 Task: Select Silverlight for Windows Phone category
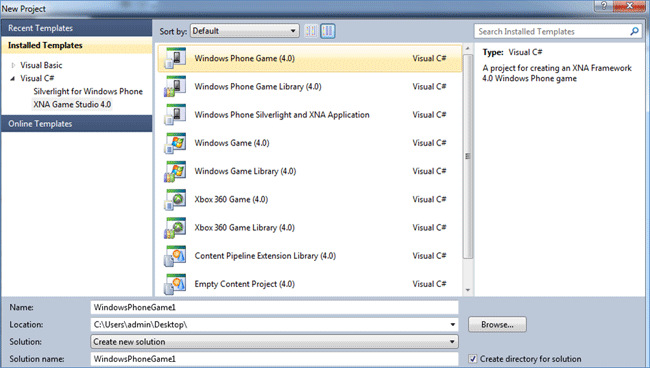point(88,91)
